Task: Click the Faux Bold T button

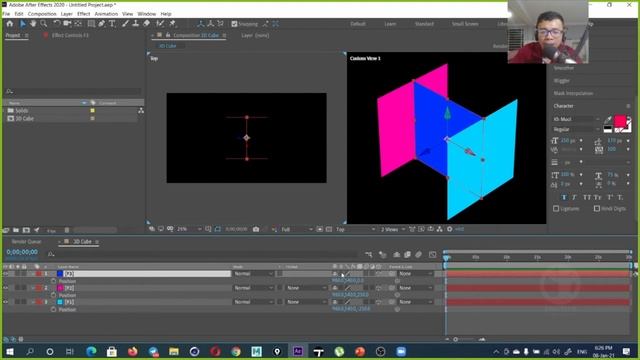Action: coord(564,197)
